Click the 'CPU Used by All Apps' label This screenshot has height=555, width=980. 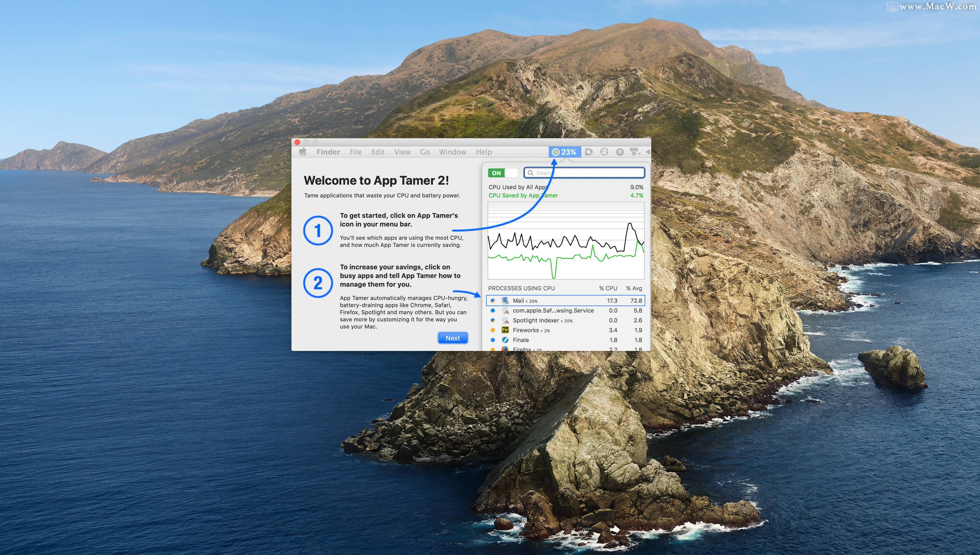tap(518, 187)
